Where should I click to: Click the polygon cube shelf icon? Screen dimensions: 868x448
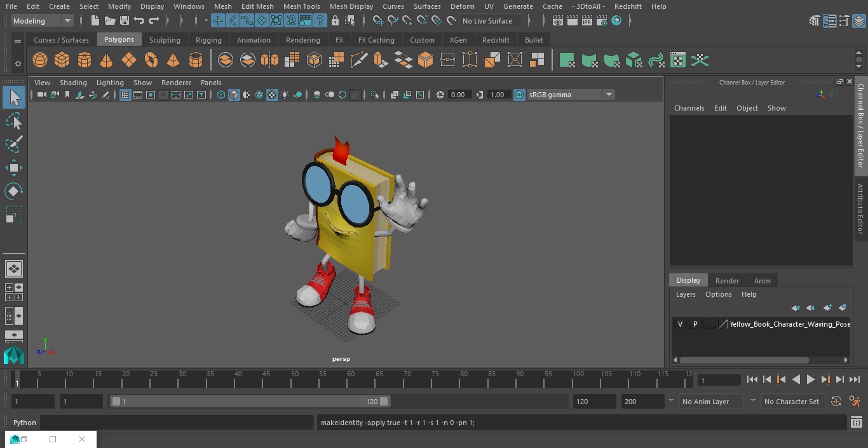tap(62, 60)
